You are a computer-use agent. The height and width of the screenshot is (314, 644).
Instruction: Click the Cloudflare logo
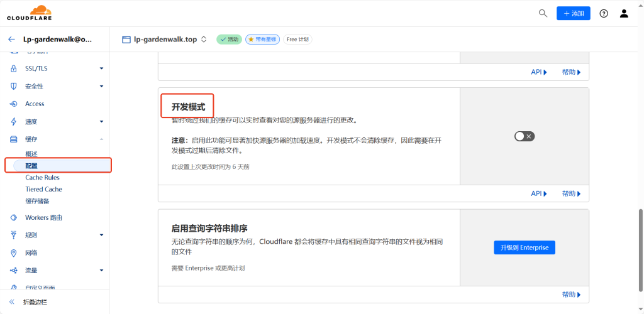29,13
